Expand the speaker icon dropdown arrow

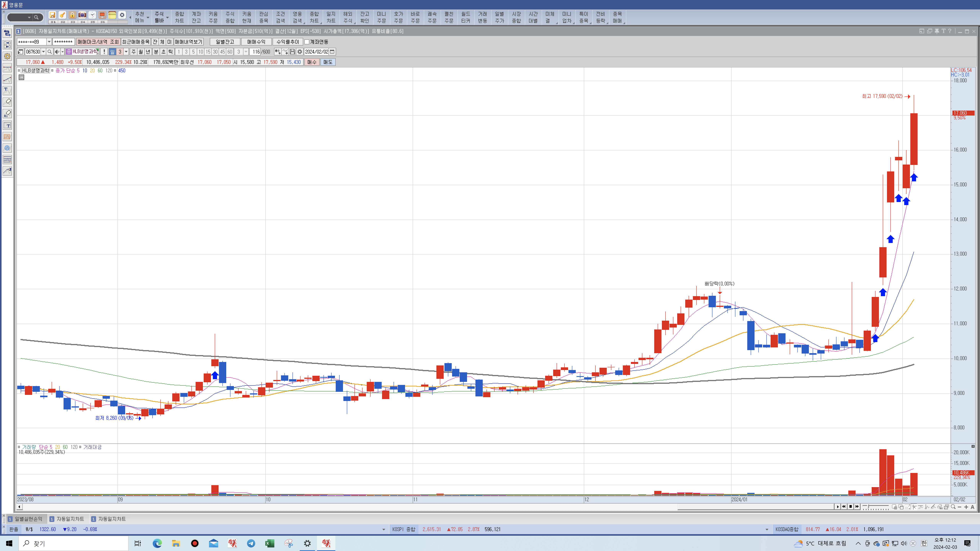point(63,52)
